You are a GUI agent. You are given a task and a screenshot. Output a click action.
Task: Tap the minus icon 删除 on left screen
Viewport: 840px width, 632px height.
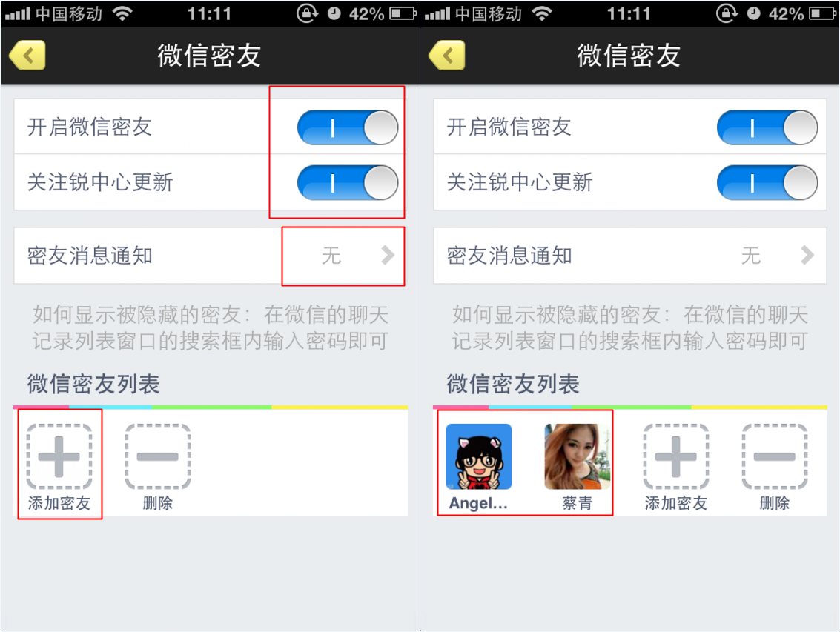157,456
